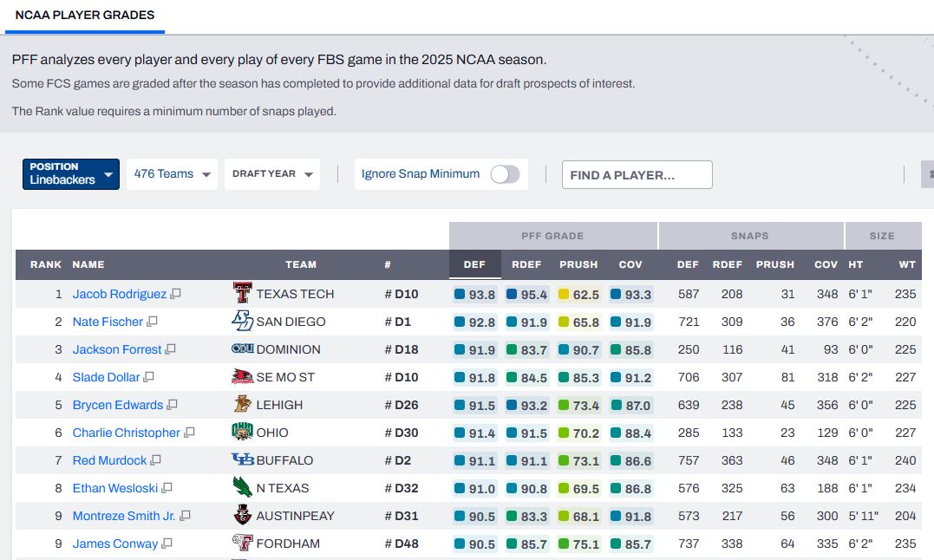
Task: Open Jacob Rodriguez player link
Action: point(119,293)
